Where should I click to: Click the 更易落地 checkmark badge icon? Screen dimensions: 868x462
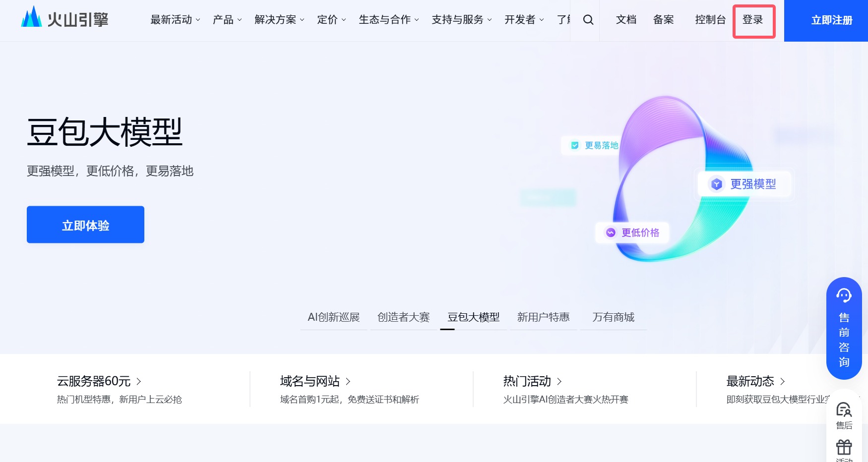click(575, 145)
